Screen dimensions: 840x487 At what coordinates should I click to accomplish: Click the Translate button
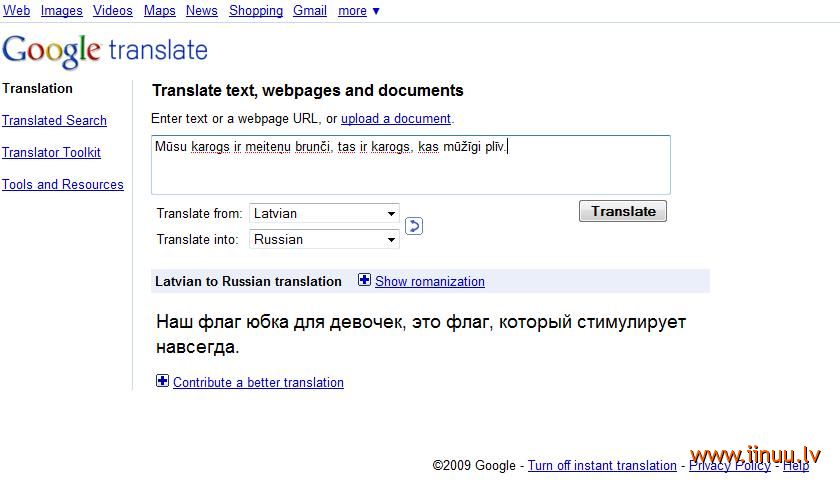pyautogui.click(x=622, y=211)
